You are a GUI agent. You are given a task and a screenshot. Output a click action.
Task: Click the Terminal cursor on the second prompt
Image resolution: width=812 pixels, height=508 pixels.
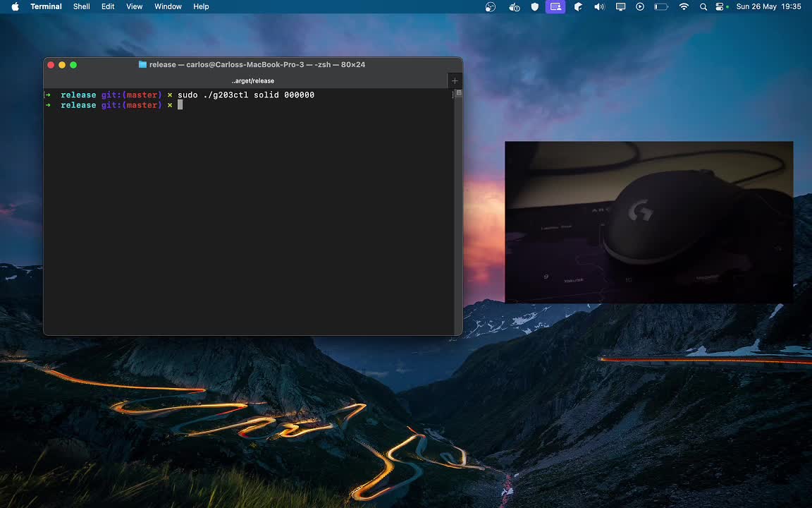pos(180,104)
